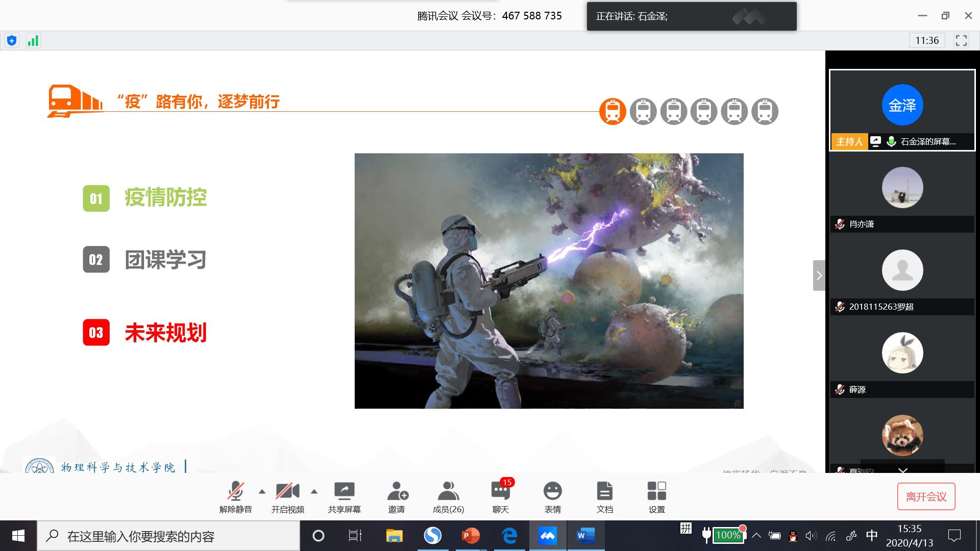Click the 离开会议 leave meeting button
The width and height of the screenshot is (980, 551).
coord(926,496)
